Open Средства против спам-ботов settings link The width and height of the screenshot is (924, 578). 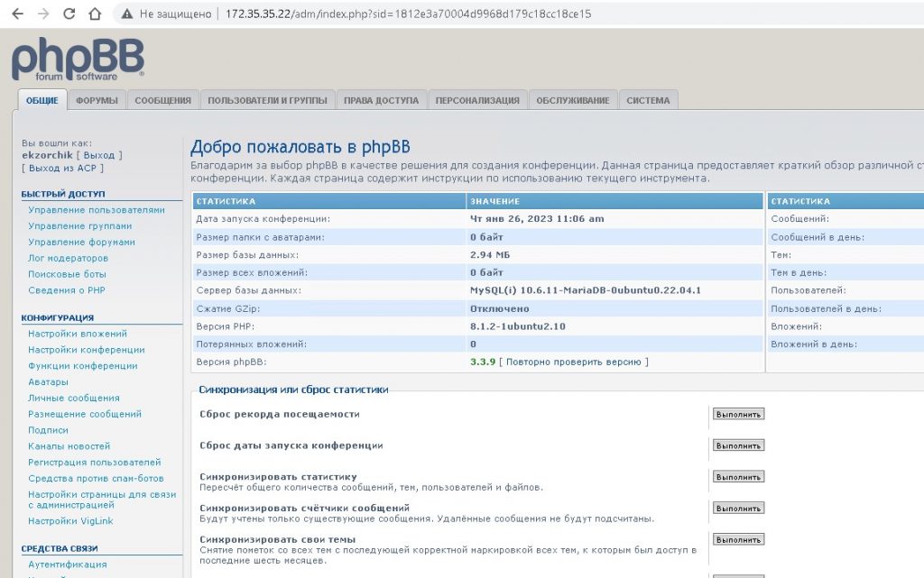click(x=96, y=478)
